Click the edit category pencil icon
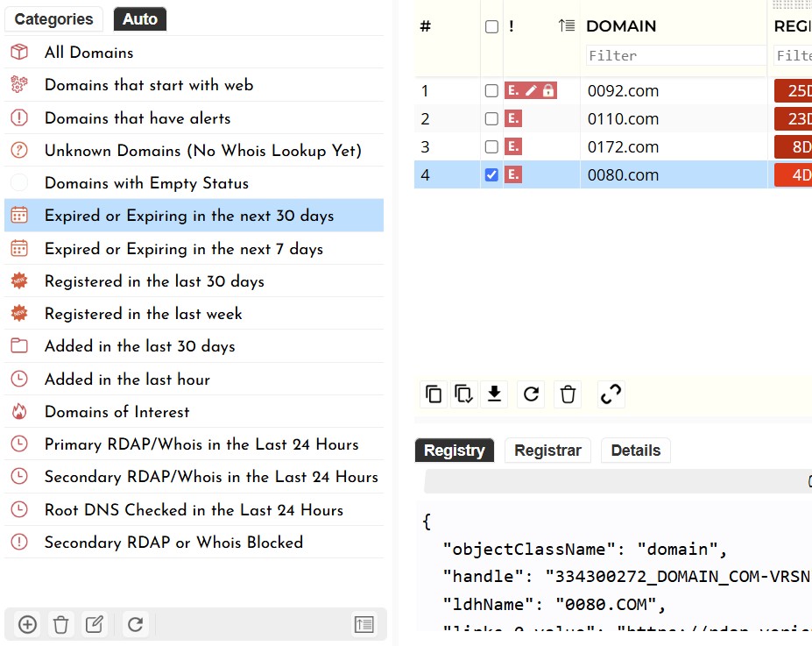 [94, 624]
